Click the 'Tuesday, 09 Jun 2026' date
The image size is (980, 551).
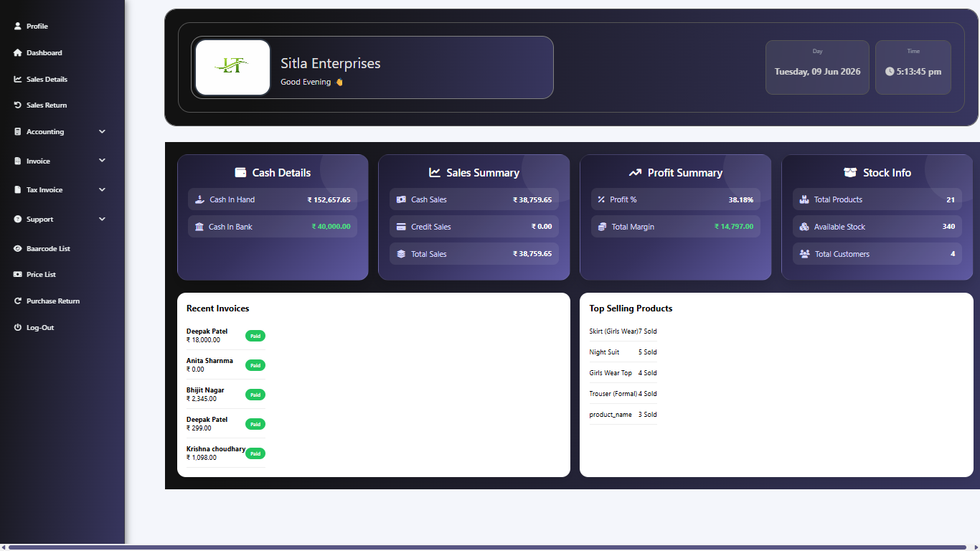pyautogui.click(x=817, y=72)
